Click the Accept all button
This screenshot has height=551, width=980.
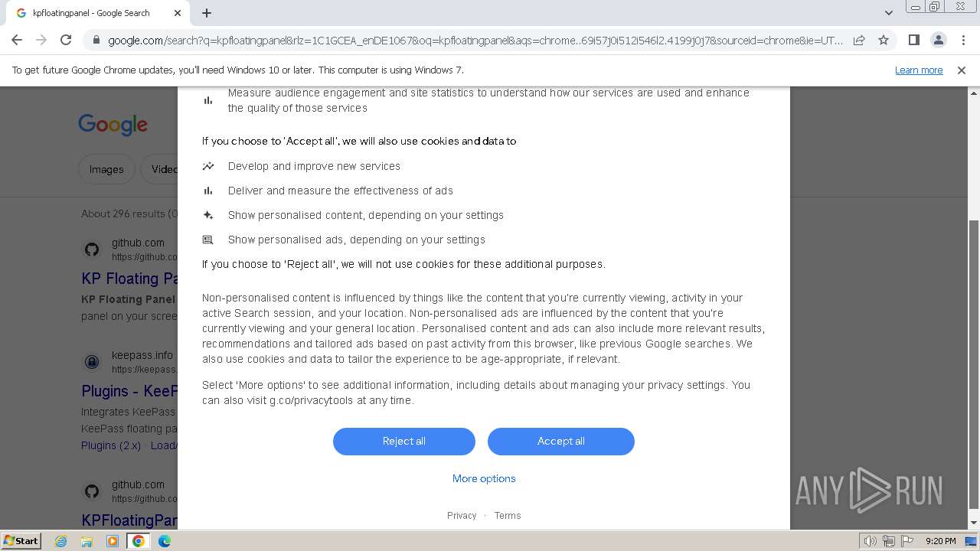[x=561, y=442]
